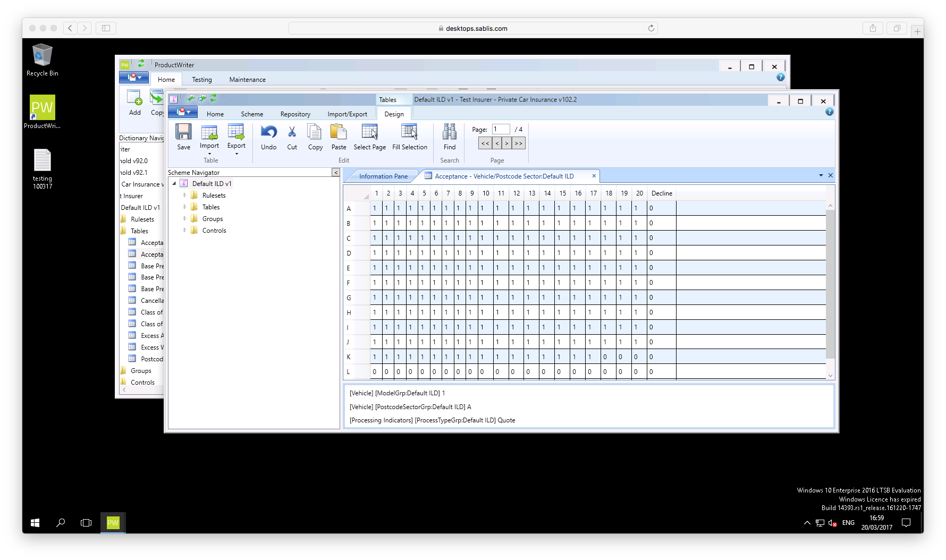Click the Undo icon
Image resolution: width=946 pixels, height=560 pixels.
[x=268, y=132]
